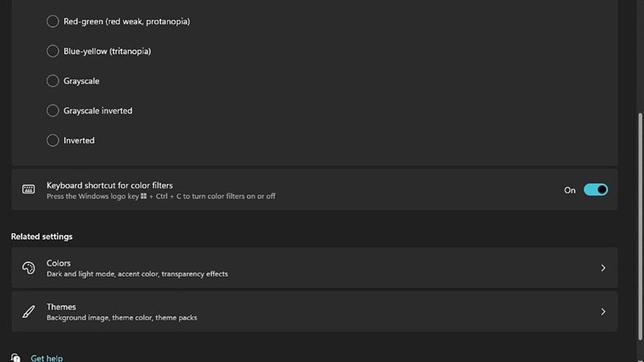Image resolution: width=644 pixels, height=362 pixels.
Task: Open the Get help link
Action: tap(47, 358)
